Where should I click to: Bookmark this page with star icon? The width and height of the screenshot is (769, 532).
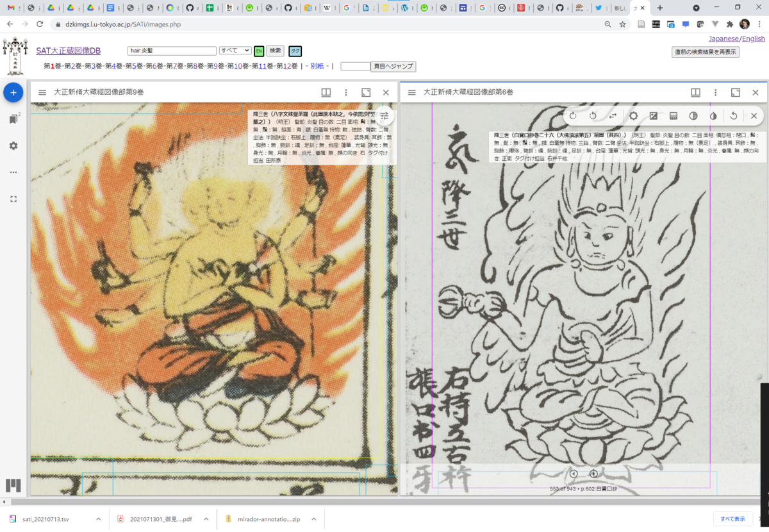tap(622, 24)
